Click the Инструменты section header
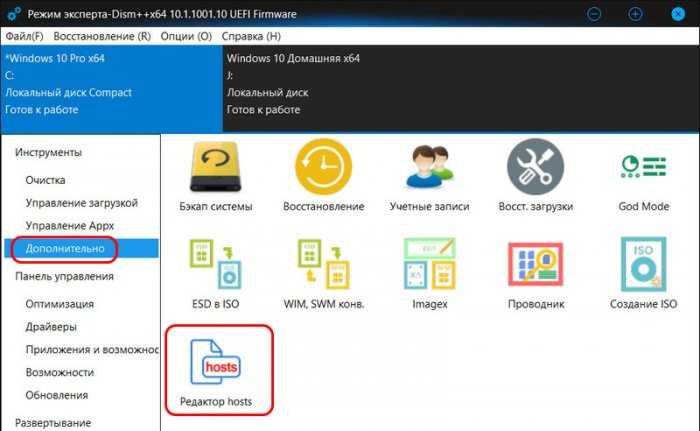The width and height of the screenshot is (700, 431). (x=48, y=152)
